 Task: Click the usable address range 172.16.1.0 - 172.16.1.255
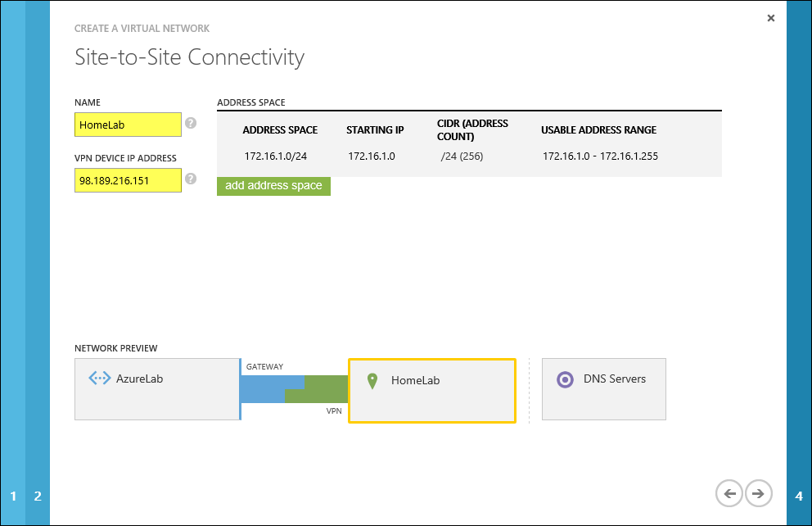coord(600,156)
